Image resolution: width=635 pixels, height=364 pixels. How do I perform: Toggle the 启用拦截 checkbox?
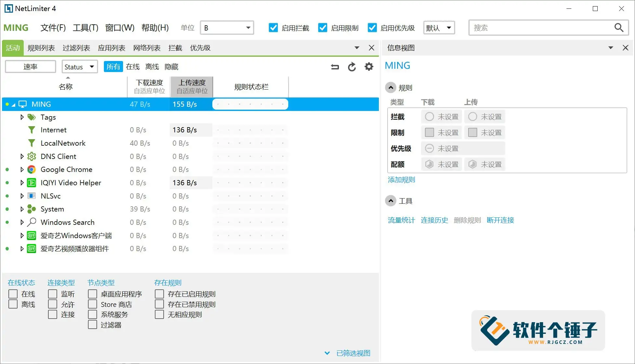(x=273, y=28)
